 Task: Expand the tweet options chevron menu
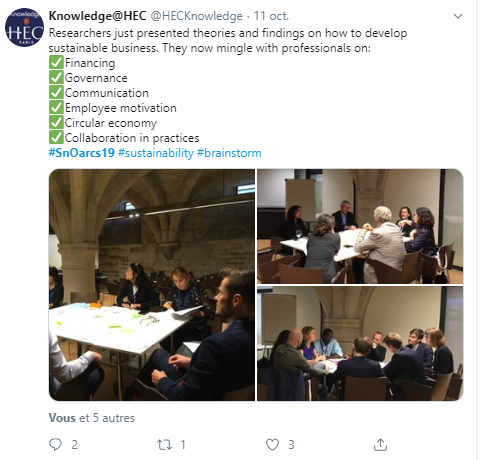coord(458,16)
